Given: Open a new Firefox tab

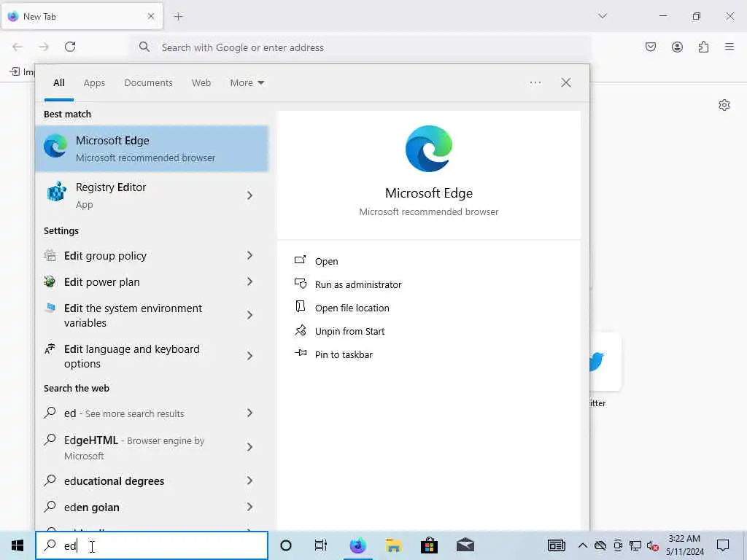Looking at the screenshot, I should 178,16.
